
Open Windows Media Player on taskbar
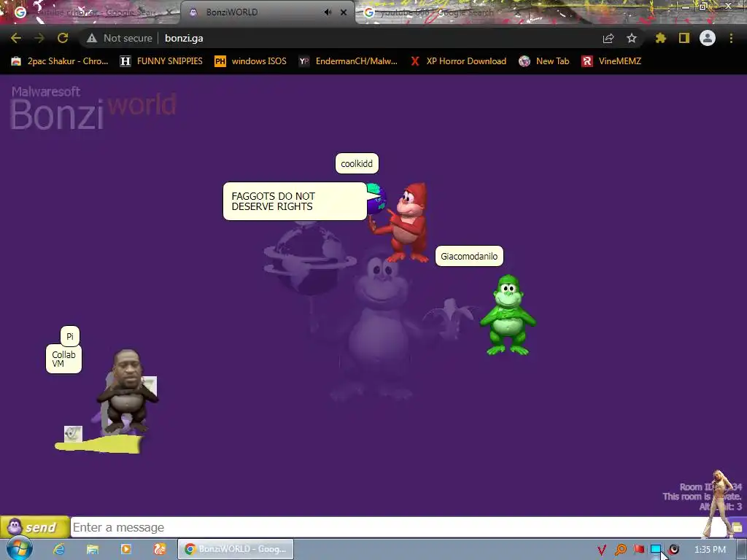click(x=125, y=549)
